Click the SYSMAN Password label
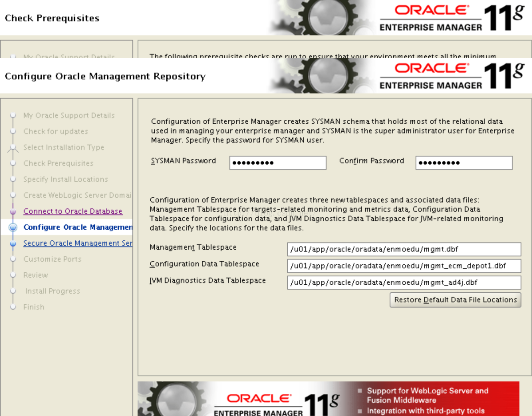532x416 pixels. point(184,161)
